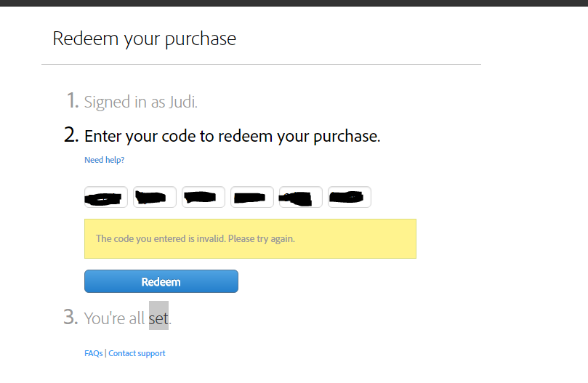This screenshot has height=383, width=588.
Task: Select the fifth code input field
Action: click(x=301, y=197)
